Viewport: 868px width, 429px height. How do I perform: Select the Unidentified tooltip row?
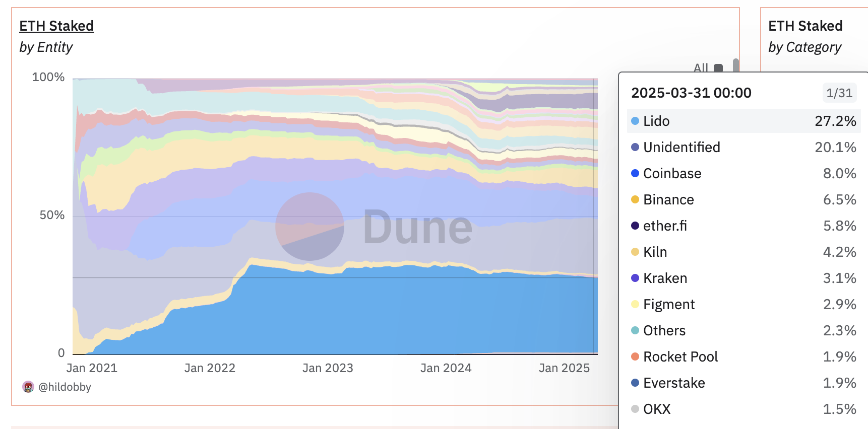point(743,147)
